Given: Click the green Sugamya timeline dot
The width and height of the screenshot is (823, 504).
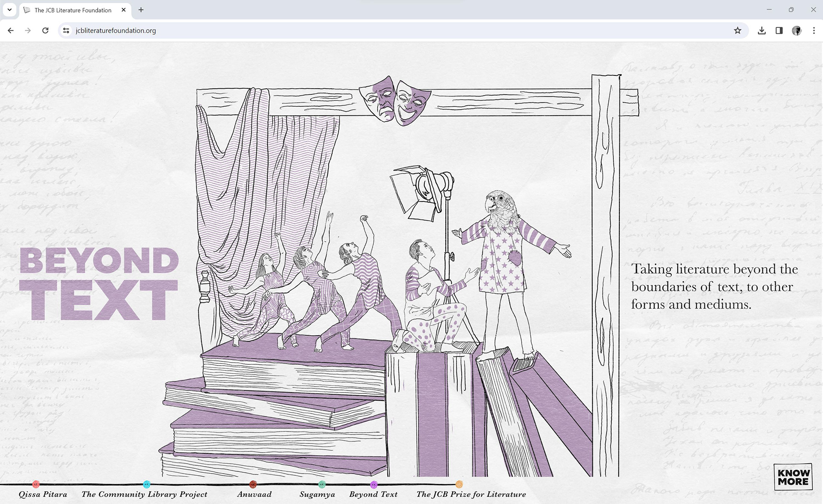Looking at the screenshot, I should [x=322, y=484].
